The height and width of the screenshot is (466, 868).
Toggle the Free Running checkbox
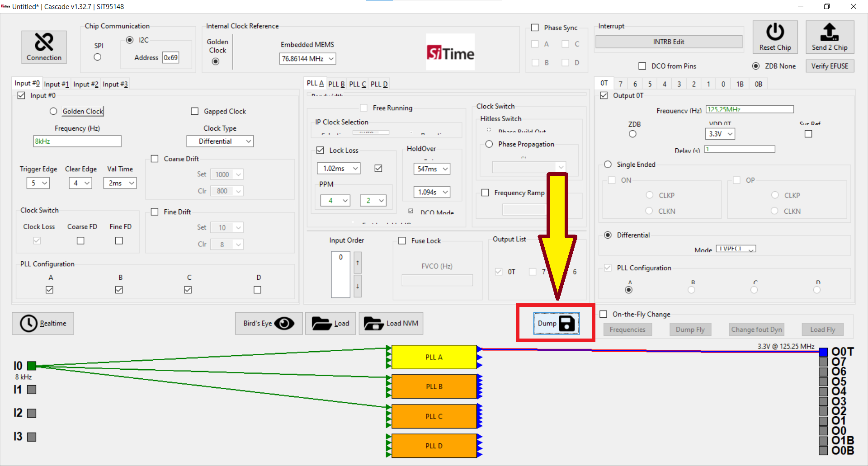[363, 108]
